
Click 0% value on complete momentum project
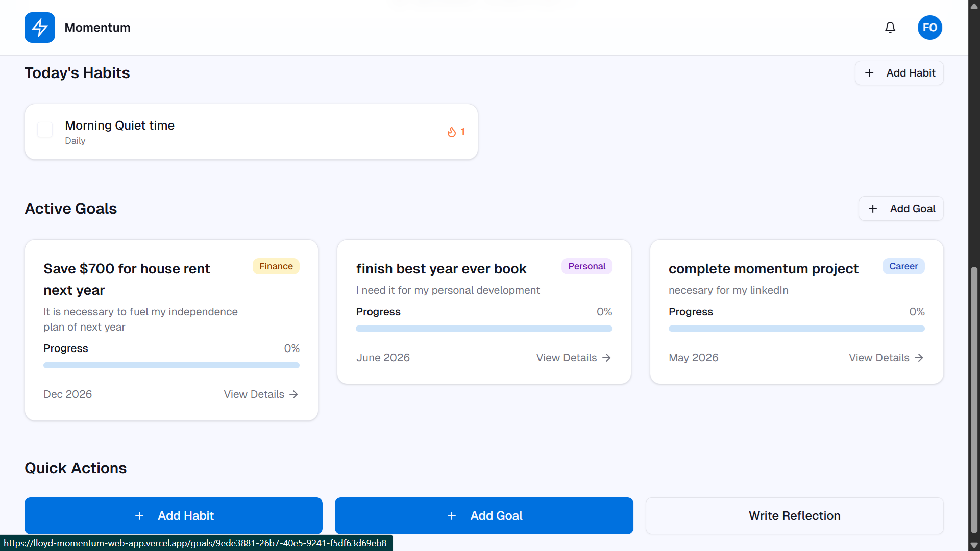tap(917, 312)
